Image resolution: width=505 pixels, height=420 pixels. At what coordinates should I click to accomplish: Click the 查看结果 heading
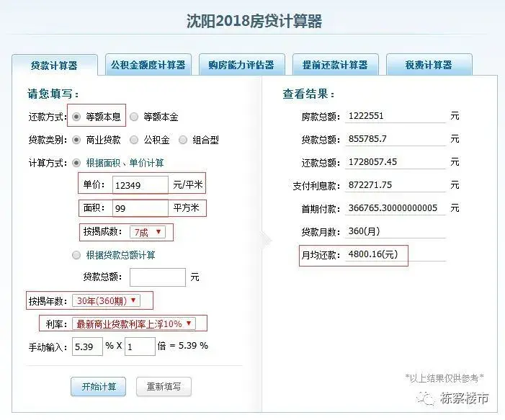click(x=308, y=94)
